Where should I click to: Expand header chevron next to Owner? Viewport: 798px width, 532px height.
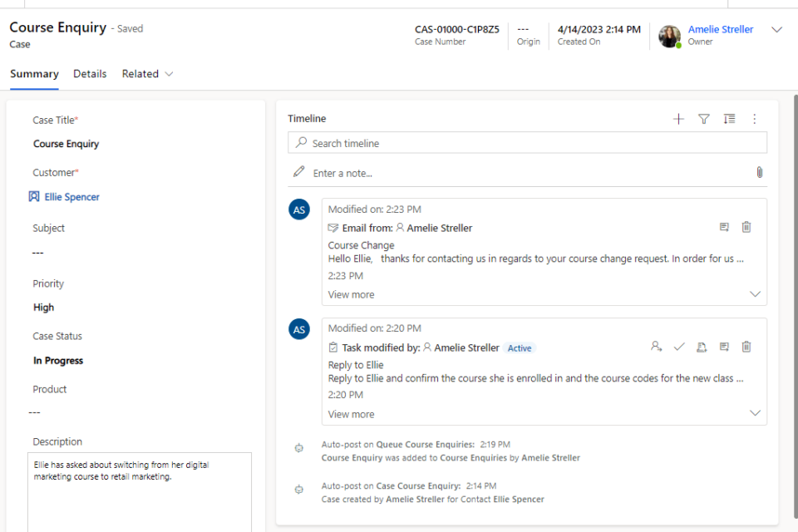tap(777, 30)
